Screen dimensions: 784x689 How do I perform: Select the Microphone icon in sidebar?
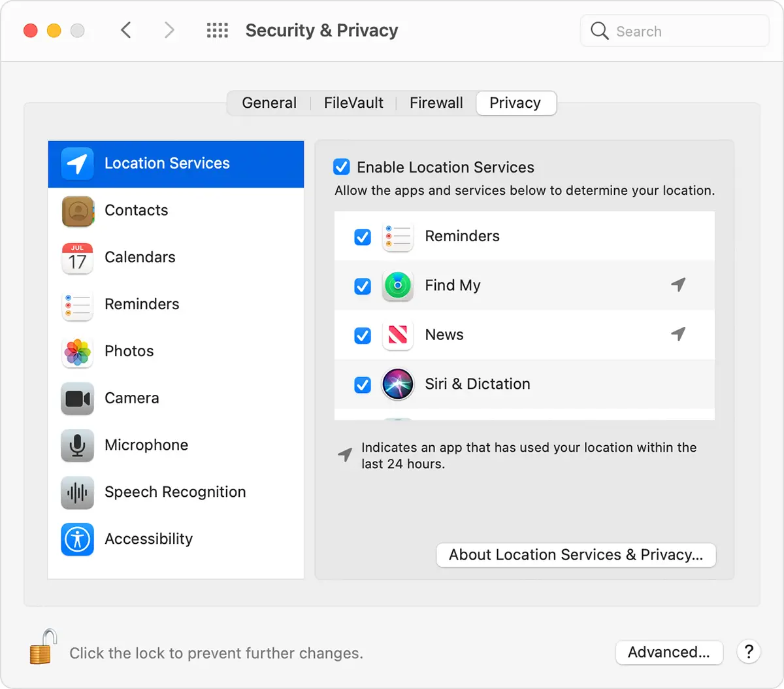tap(78, 446)
